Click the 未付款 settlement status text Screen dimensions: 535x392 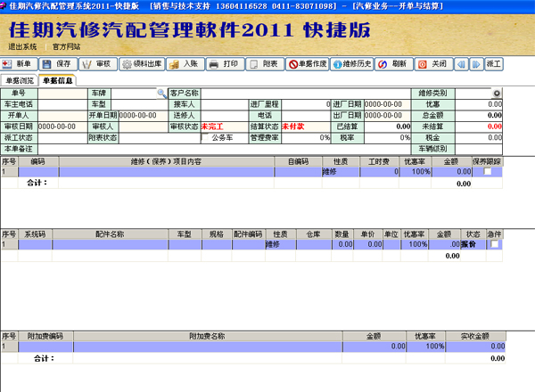pyautogui.click(x=292, y=127)
